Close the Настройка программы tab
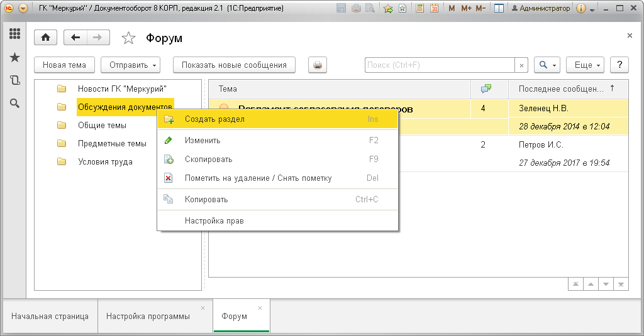This screenshot has height=336, width=644. (203, 308)
